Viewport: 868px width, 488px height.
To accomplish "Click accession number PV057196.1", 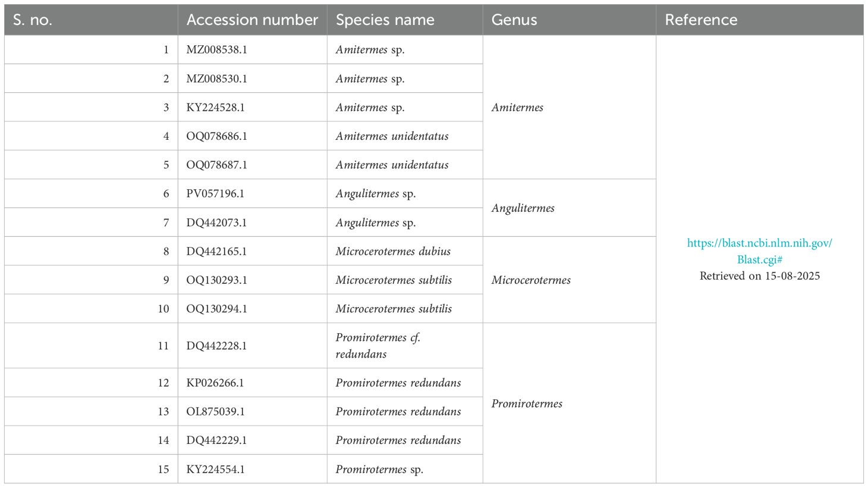I will click(x=215, y=193).
